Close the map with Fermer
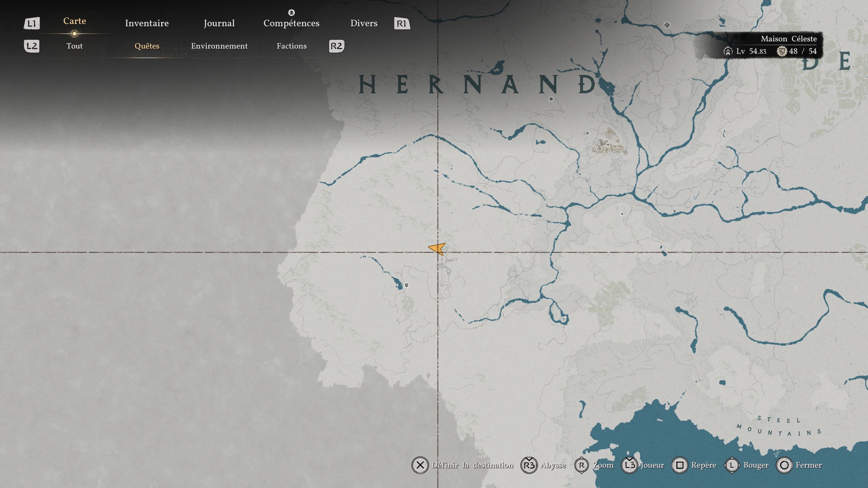Screen dimensions: 868x488 [x=809, y=465]
